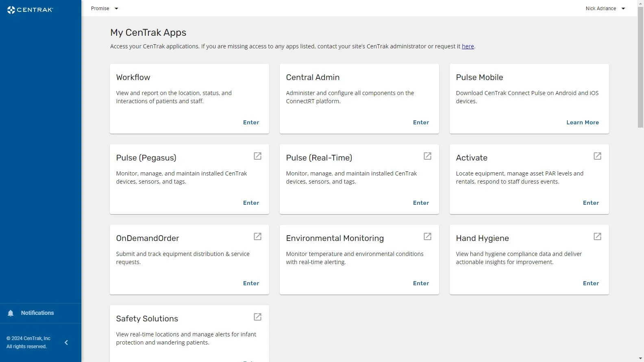This screenshot has height=362, width=644.
Task: Select the Workflow card title
Action: 133,77
